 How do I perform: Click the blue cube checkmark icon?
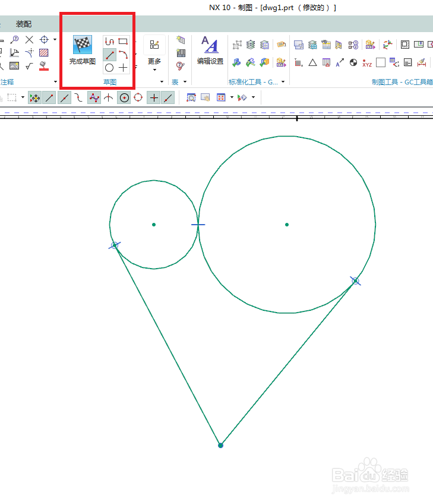(237, 62)
